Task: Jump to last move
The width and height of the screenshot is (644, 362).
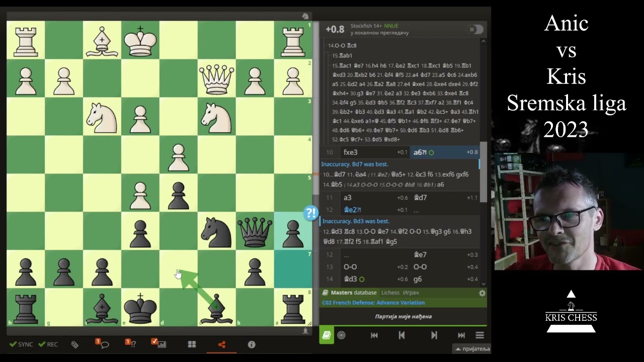Action: coord(461,335)
